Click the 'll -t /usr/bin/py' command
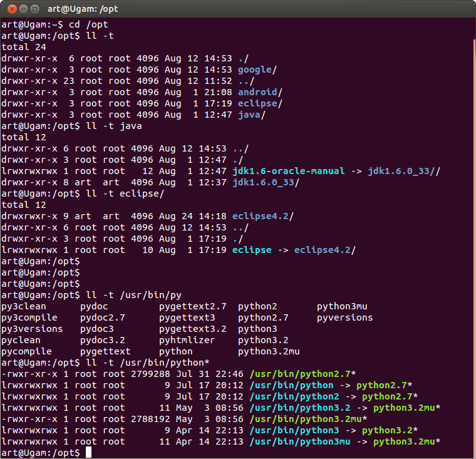The width and height of the screenshot is (476, 459). [133, 295]
